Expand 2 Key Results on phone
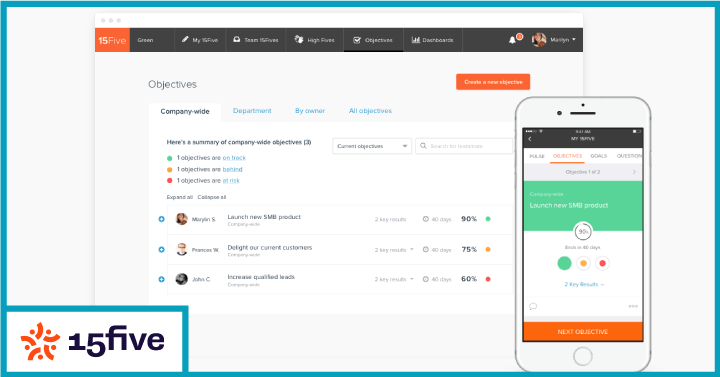 584,285
